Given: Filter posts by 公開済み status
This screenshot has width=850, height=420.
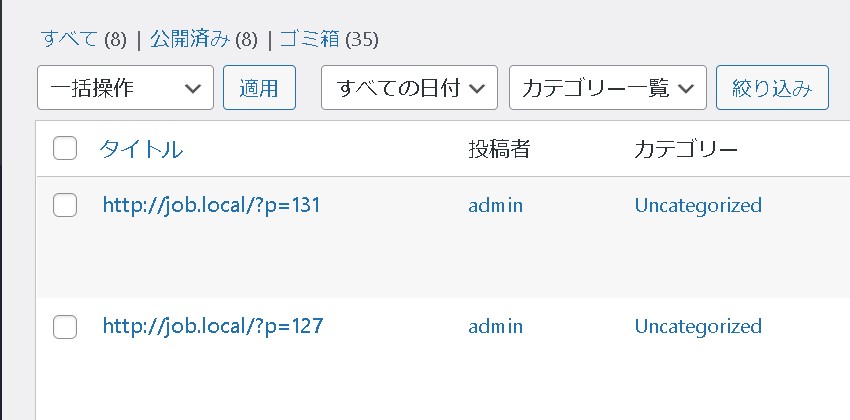Looking at the screenshot, I should (189, 39).
